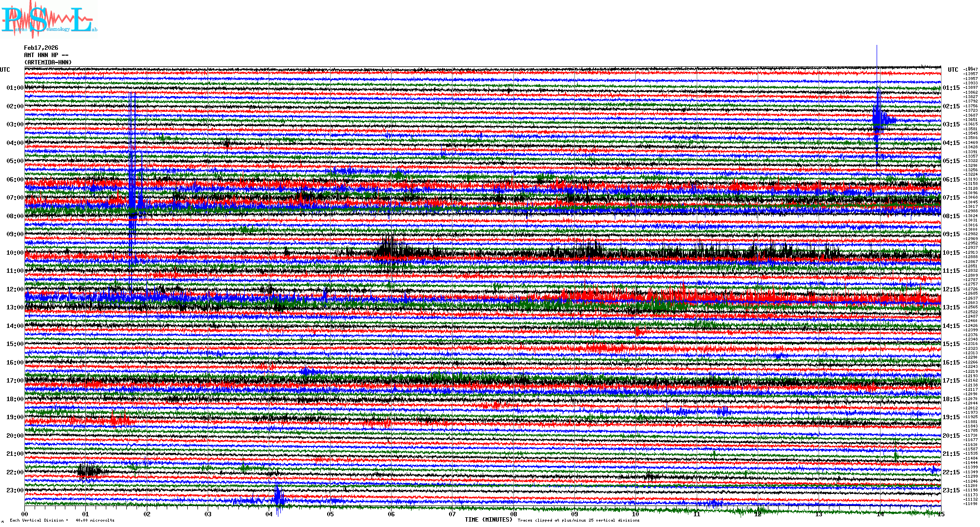This screenshot has width=980, height=527.
Task: Click the TIME (MINUTES) axis title
Action: (x=489, y=520)
